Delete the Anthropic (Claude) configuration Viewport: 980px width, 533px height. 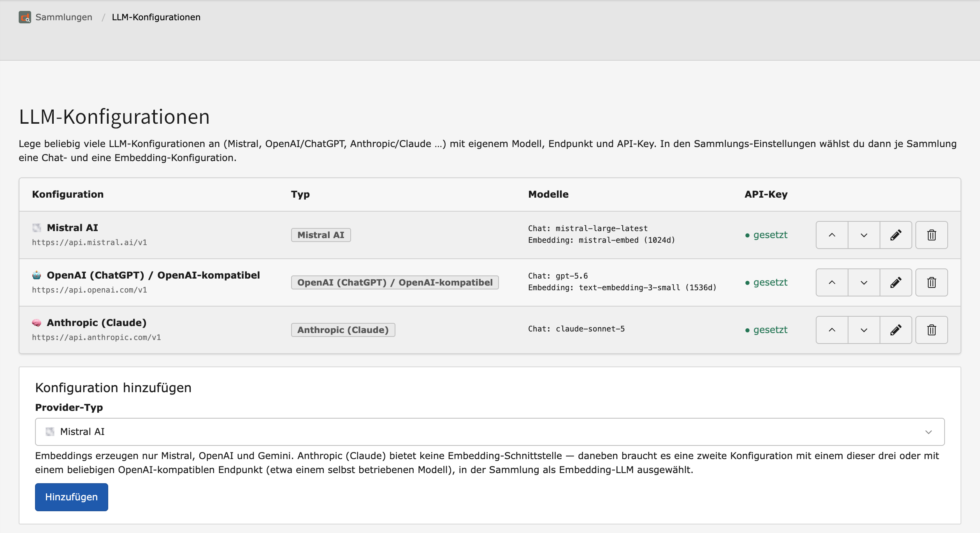coord(931,330)
